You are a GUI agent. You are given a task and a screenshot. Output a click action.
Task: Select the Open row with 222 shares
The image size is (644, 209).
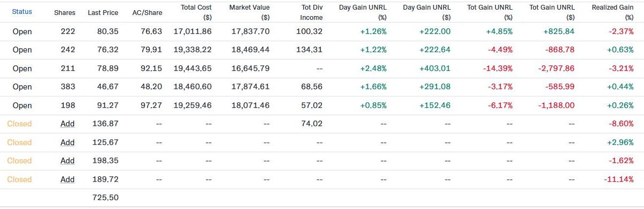coord(322,32)
